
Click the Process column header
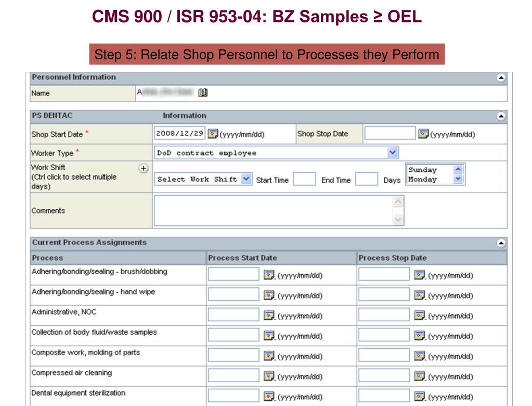[x=118, y=258]
